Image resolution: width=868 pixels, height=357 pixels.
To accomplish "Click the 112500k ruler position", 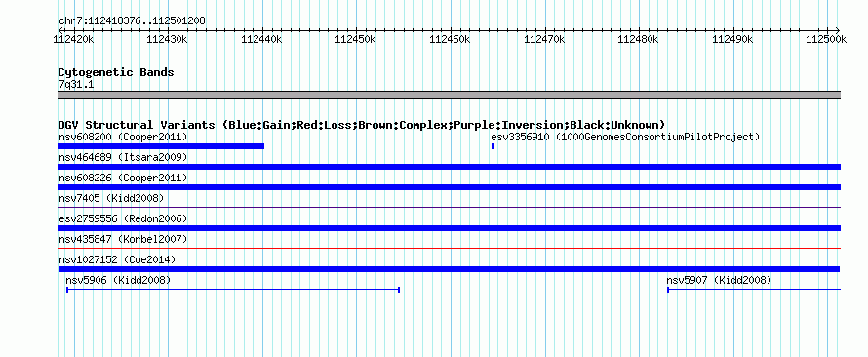I will tap(826, 39).
